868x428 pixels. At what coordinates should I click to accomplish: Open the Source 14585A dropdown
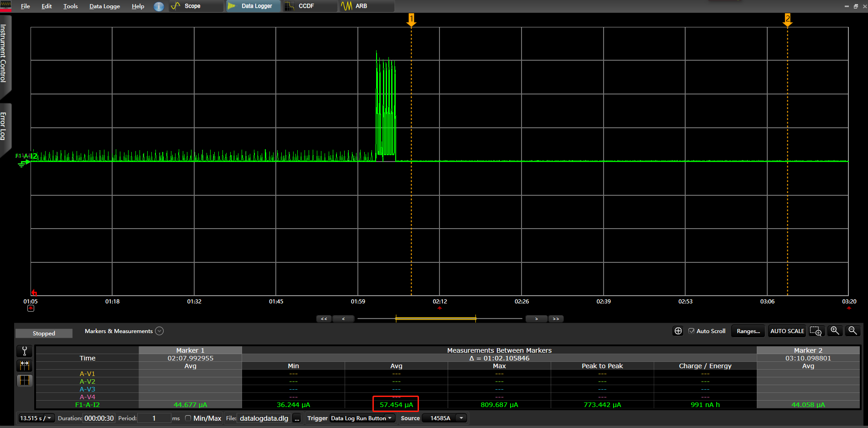tap(444, 418)
